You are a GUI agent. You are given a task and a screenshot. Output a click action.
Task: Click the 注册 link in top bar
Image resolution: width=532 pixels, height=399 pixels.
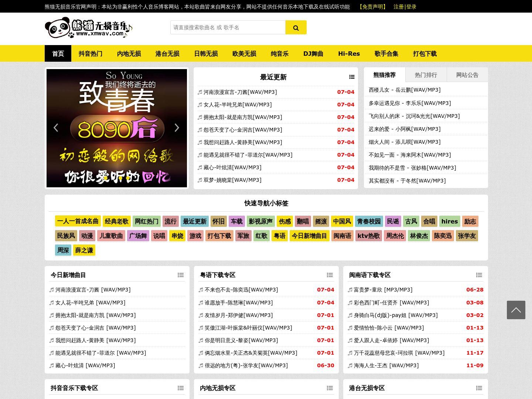(399, 7)
